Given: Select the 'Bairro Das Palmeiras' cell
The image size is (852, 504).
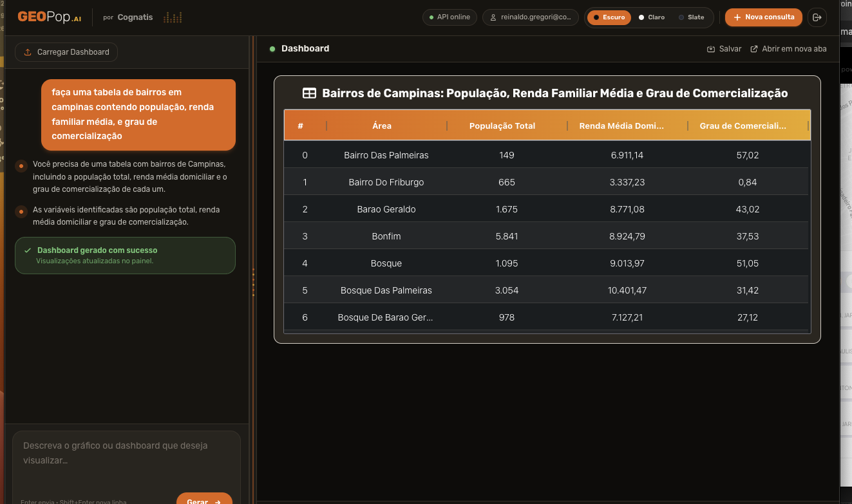Looking at the screenshot, I should (386, 155).
